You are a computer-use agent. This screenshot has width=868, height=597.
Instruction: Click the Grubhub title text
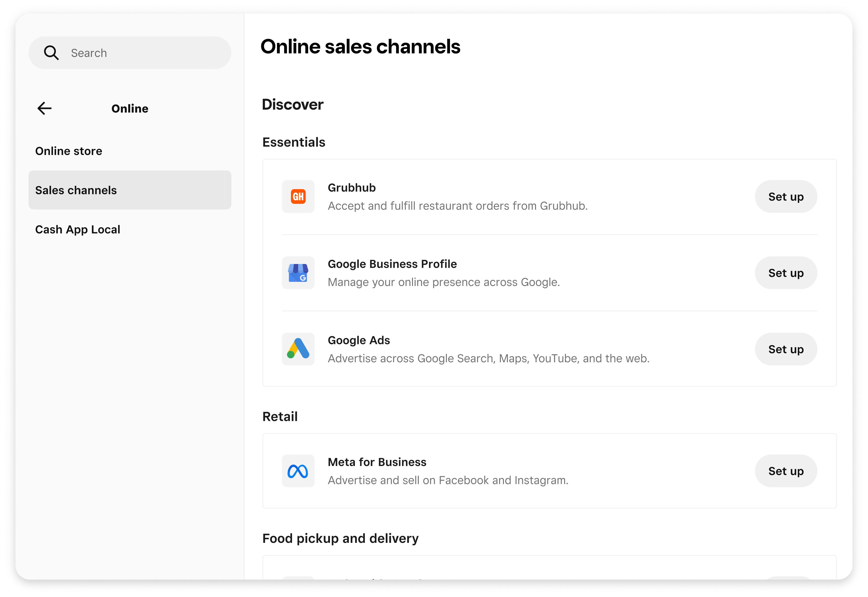pos(352,187)
